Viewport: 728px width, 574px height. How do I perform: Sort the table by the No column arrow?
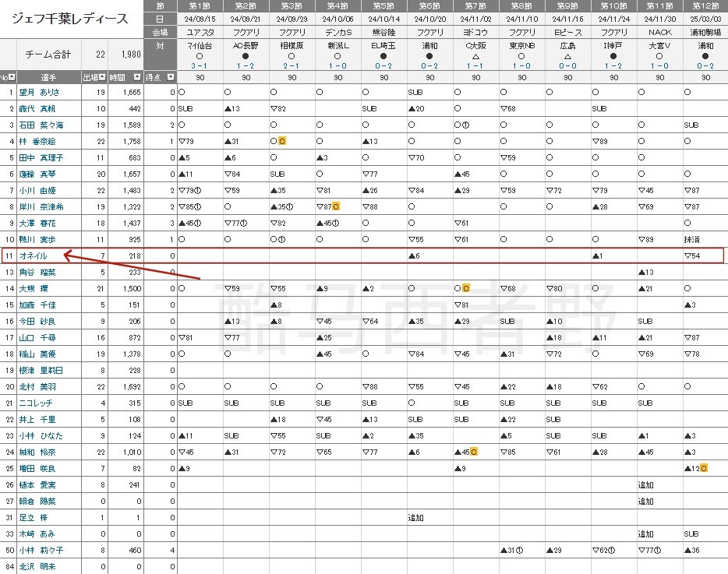12,77
